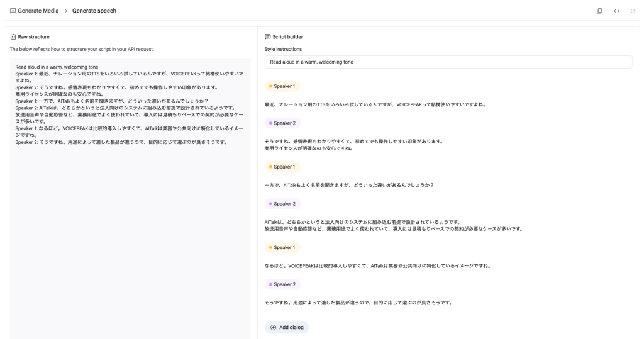This screenshot has height=339, width=644.
Task: Click 'The below reflects how to structure' description
Action: (x=82, y=49)
